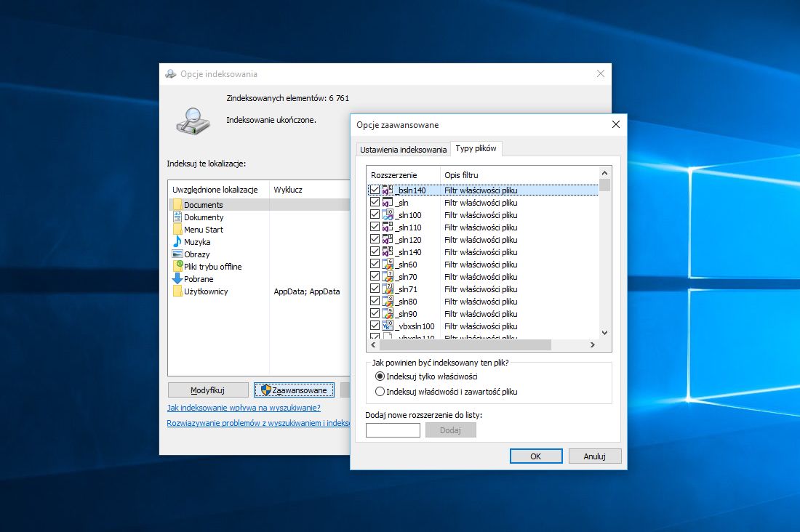800x532 pixels.
Task: Uncheck the _bsln140 extension checkbox
Action: point(375,190)
